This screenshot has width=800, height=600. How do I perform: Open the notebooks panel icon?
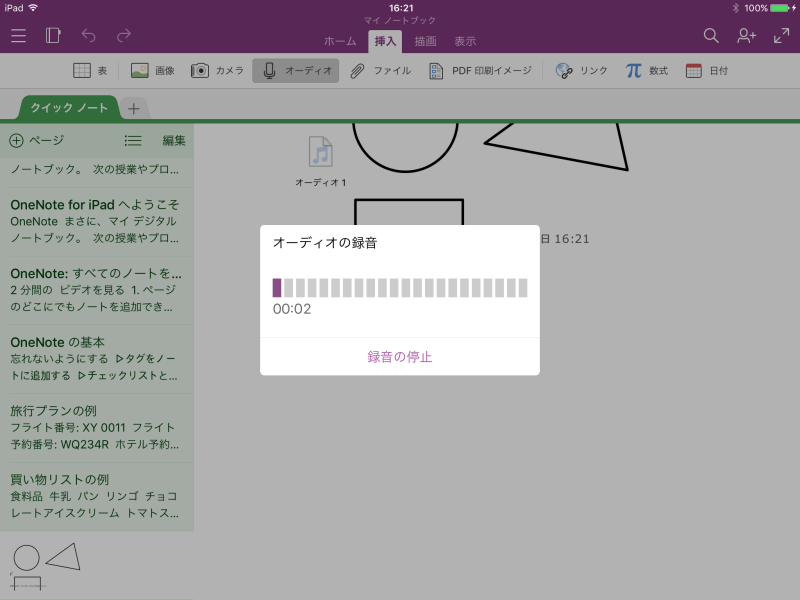(x=53, y=36)
